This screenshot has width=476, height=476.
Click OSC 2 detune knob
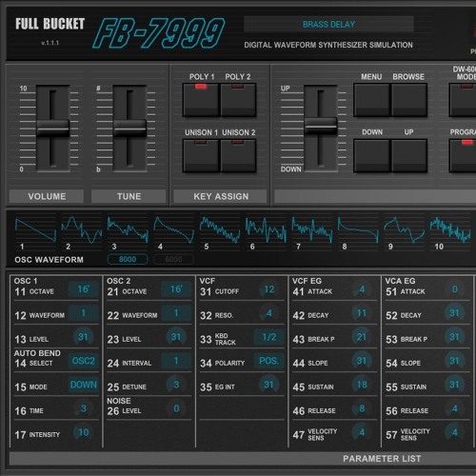coord(176,385)
